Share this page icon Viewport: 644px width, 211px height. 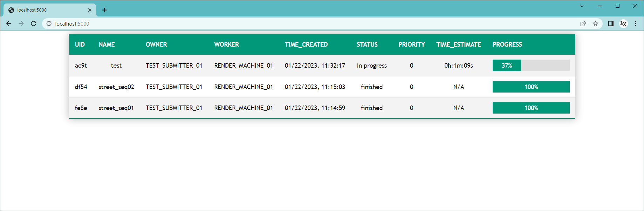coord(583,23)
